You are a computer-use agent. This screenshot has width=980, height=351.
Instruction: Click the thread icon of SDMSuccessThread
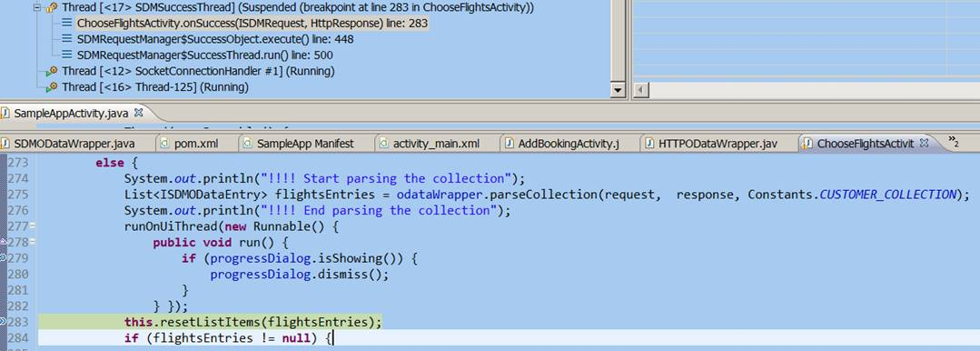point(52,8)
